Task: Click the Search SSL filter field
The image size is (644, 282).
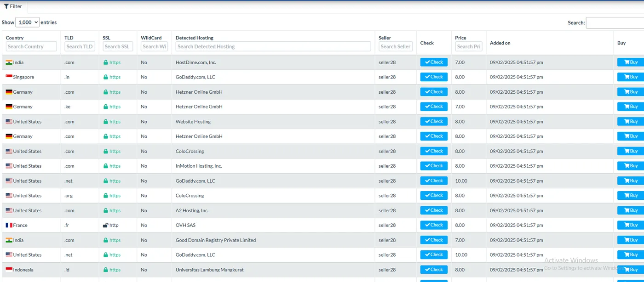Action: coord(118,46)
